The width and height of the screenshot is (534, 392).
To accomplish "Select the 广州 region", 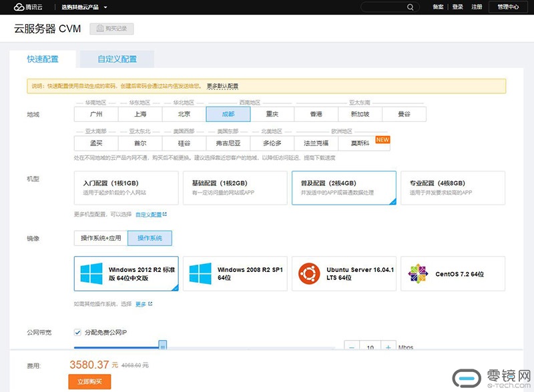I will pyautogui.click(x=96, y=114).
